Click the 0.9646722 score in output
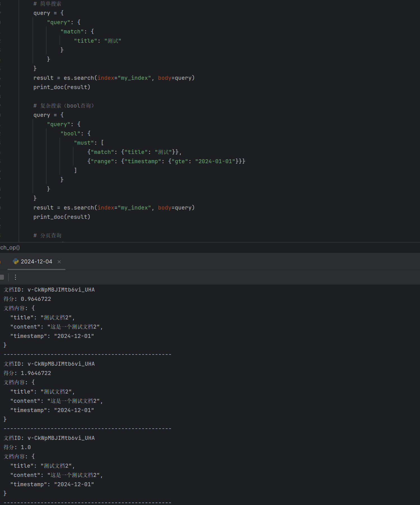 36,299
